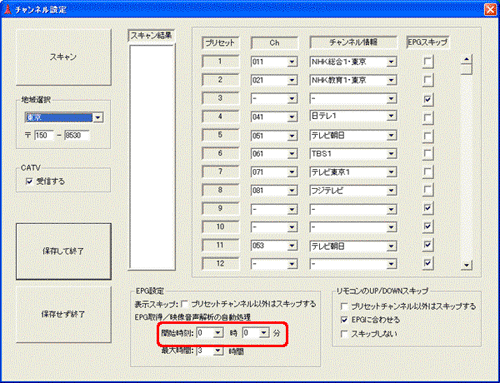Toggle スキップしない checkbox
Screen dimensions: 500x383
[344, 334]
